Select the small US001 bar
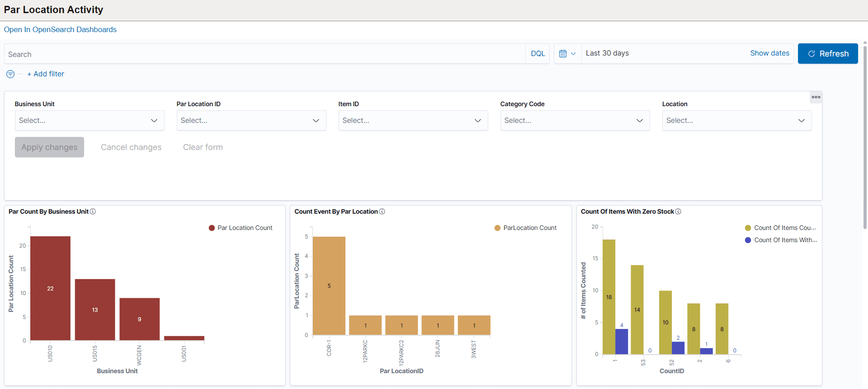This screenshot has height=389, width=868. click(x=184, y=338)
